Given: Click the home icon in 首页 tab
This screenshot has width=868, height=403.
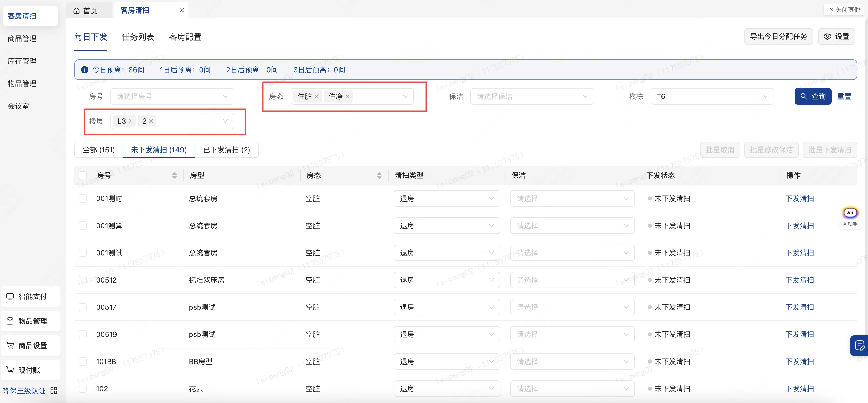Looking at the screenshot, I should tap(76, 11).
